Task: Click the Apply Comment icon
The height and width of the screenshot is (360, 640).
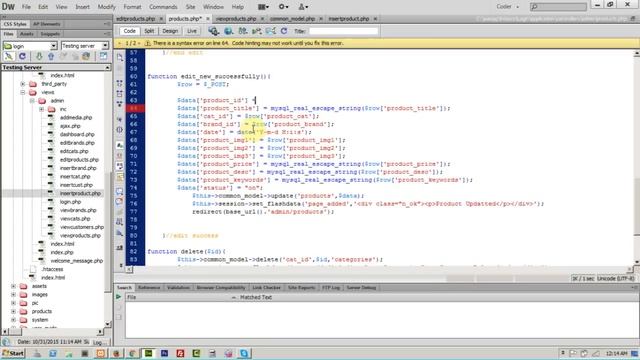Action: 120,191
